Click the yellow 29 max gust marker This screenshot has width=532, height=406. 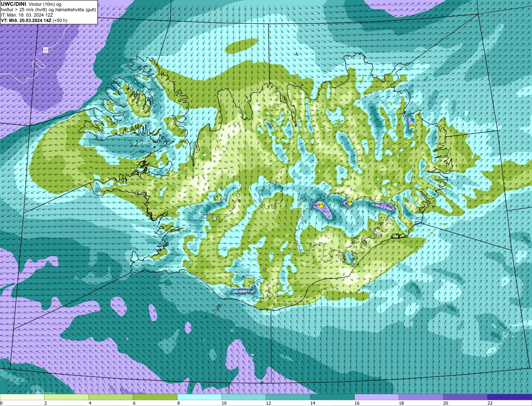(x=350, y=202)
